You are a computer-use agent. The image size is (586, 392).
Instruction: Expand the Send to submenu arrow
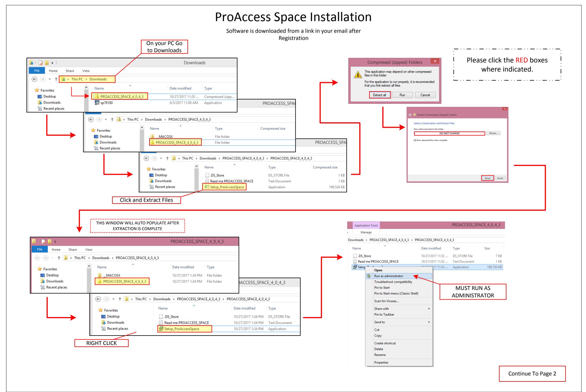(429, 322)
